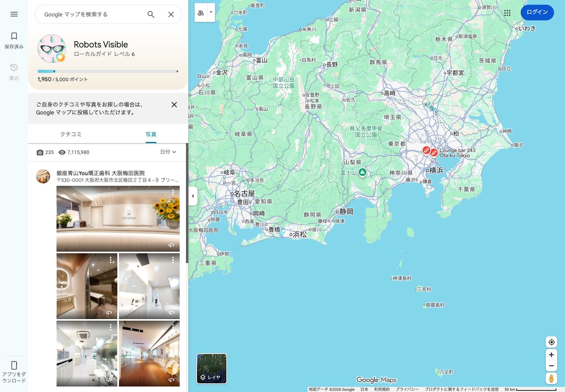The image size is (565, 392).
Task: Open the hamburger main menu
Action: tap(14, 14)
